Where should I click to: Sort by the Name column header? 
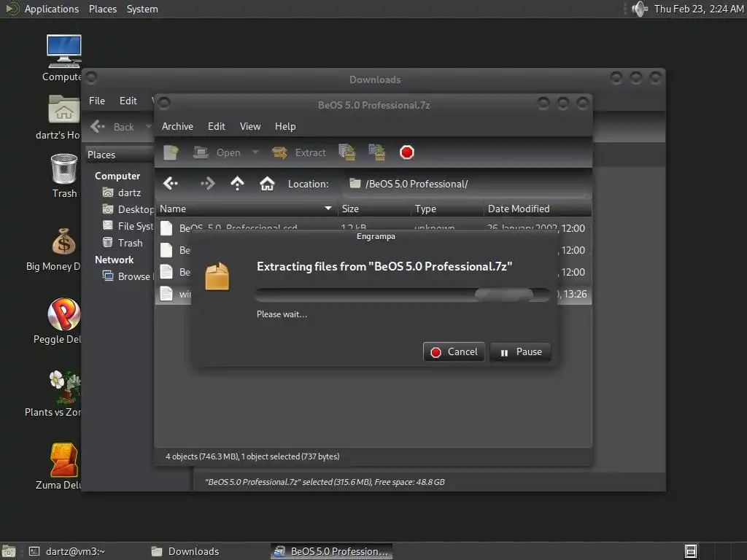click(247, 209)
